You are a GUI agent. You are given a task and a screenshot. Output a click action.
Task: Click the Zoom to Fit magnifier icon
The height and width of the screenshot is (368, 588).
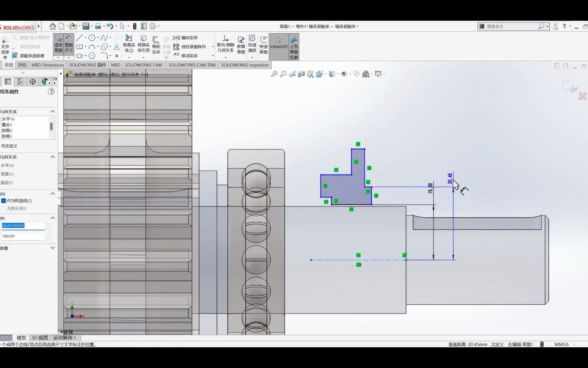274,74
